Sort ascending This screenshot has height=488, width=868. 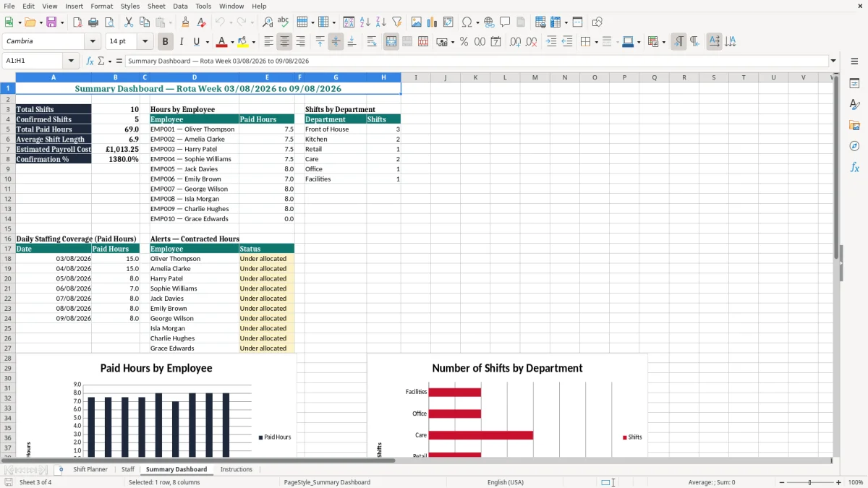coord(365,22)
